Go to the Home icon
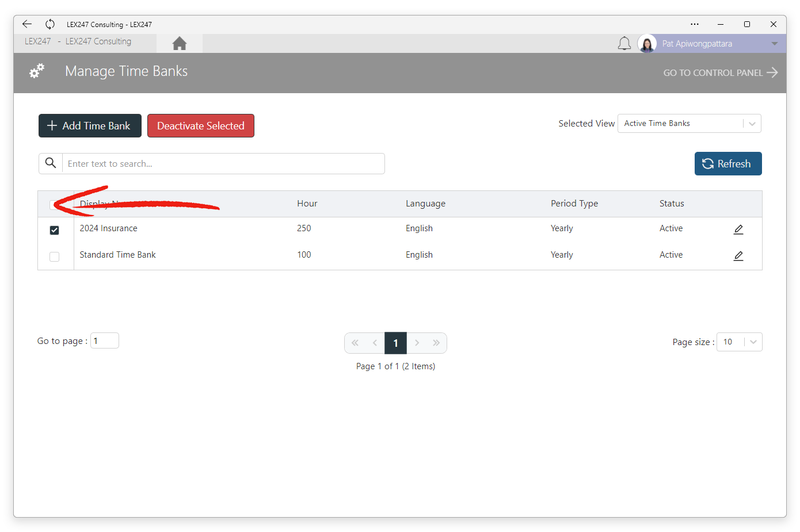Screen dimensions: 800x532 (180, 43)
